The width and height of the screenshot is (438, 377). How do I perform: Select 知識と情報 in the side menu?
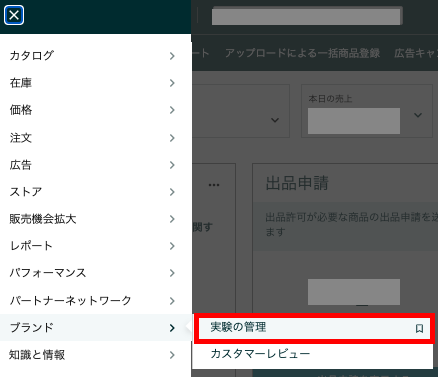coord(96,355)
